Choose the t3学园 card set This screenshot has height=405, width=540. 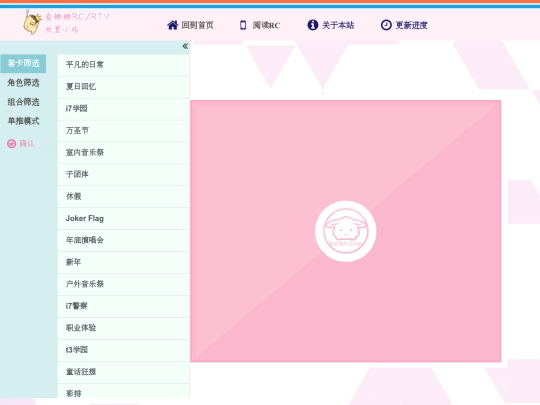(x=123, y=350)
